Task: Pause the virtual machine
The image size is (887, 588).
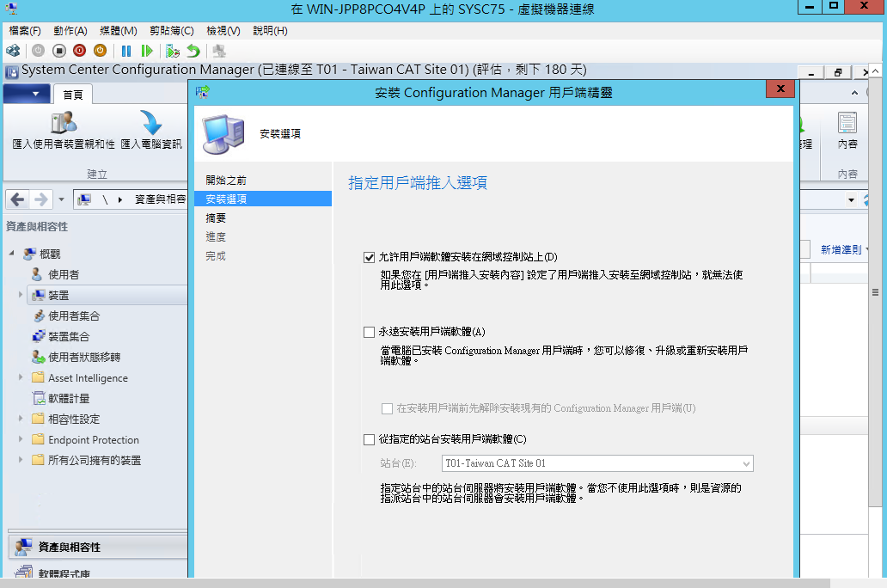Action: (126, 51)
